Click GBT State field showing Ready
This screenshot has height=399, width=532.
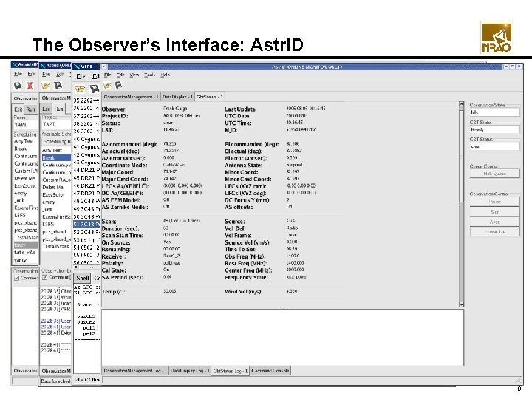point(494,129)
